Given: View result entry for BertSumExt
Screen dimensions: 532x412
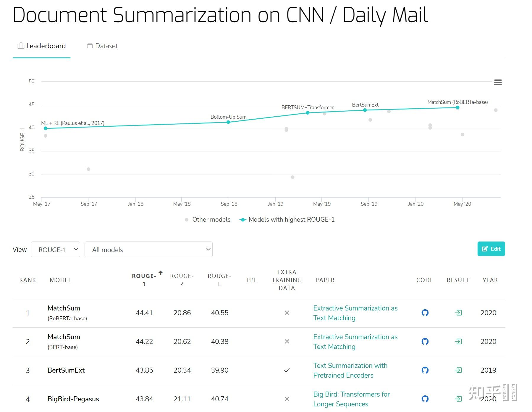Looking at the screenshot, I should [458, 370].
